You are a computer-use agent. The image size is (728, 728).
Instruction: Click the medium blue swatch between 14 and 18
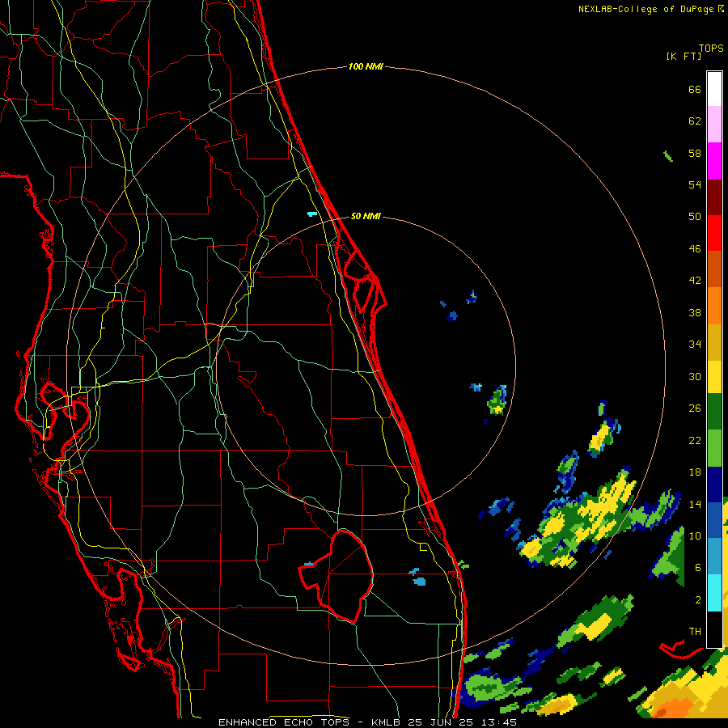[x=714, y=520]
